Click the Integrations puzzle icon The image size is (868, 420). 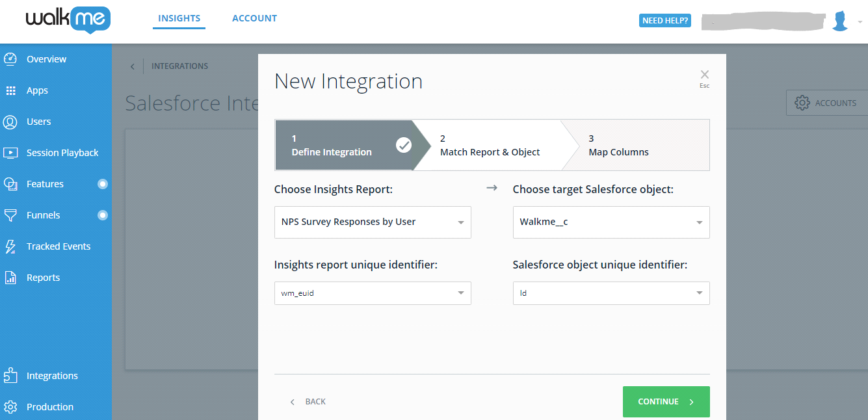(x=10, y=376)
